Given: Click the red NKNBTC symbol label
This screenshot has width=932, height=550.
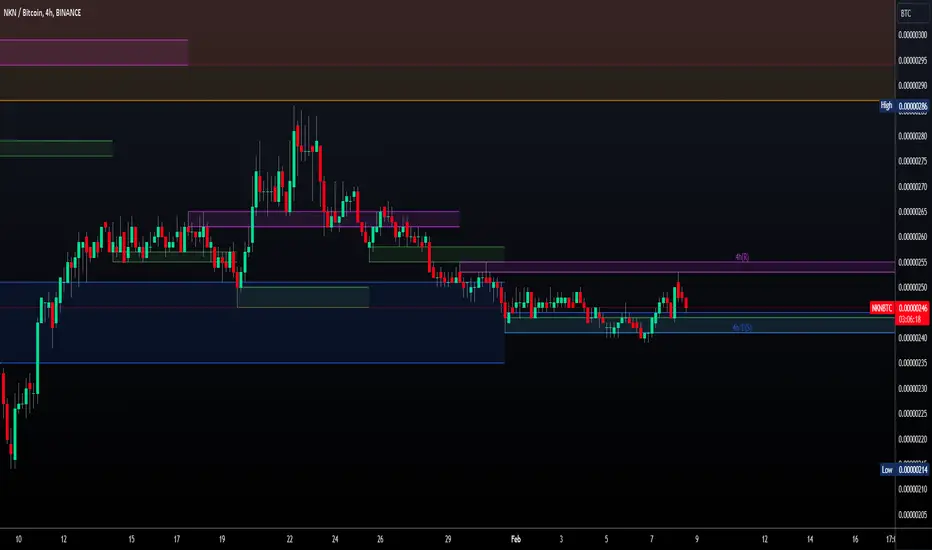Looking at the screenshot, I should [882, 308].
